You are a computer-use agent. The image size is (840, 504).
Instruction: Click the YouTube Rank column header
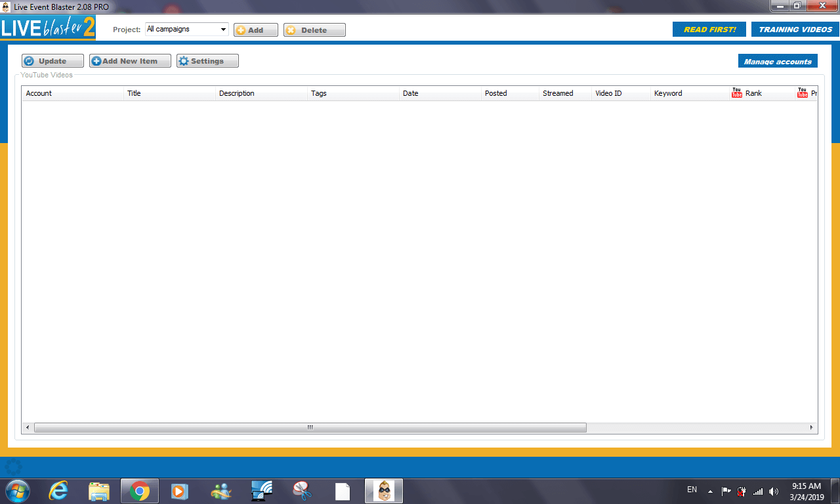tap(761, 93)
